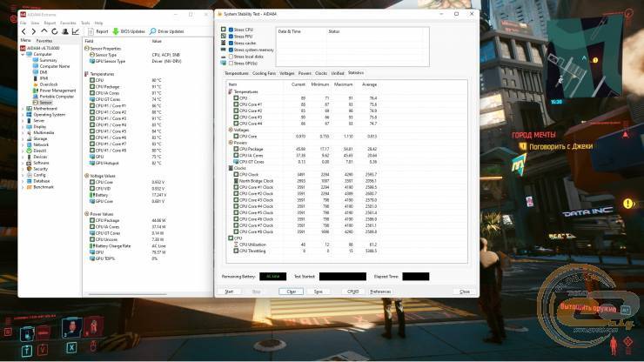This screenshot has width=644, height=362.
Task: Open the Tools menu in AIDA64
Action: [x=85, y=23]
